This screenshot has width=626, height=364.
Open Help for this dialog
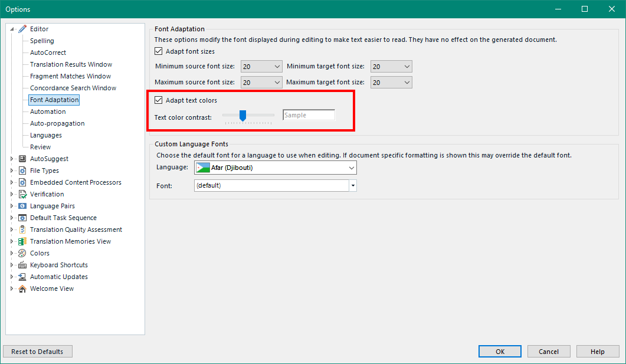coord(598,352)
